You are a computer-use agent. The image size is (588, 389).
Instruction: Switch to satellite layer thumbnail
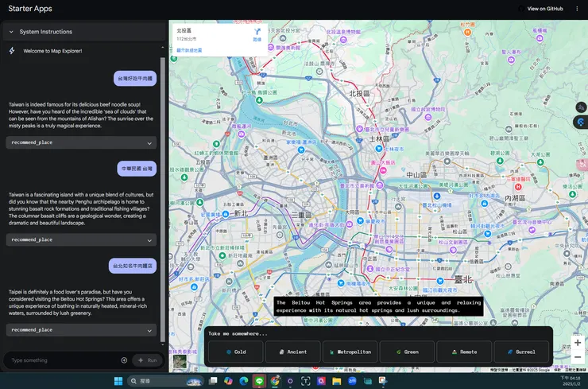pyautogui.click(x=180, y=362)
